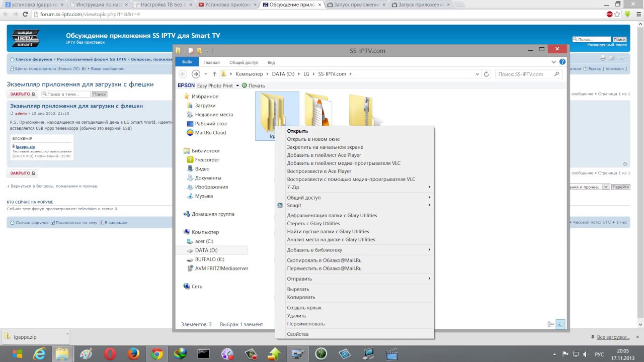Click the search magnifier in Explorer search box

(556, 74)
